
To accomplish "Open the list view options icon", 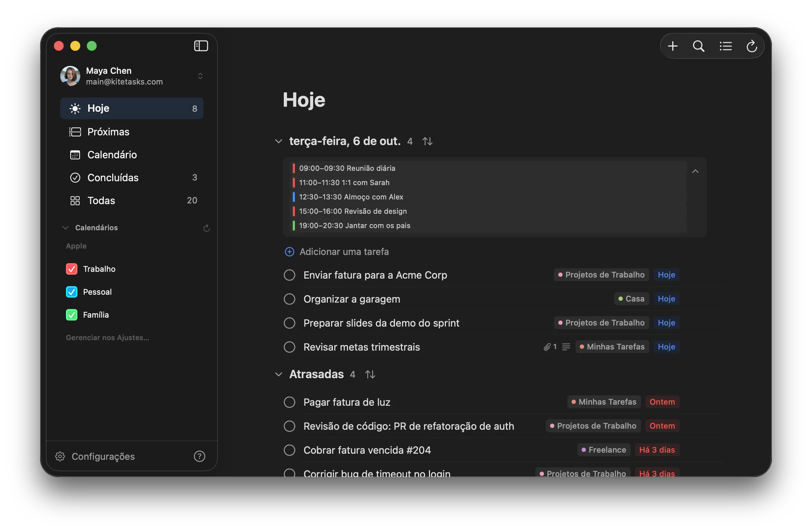I will coord(726,46).
